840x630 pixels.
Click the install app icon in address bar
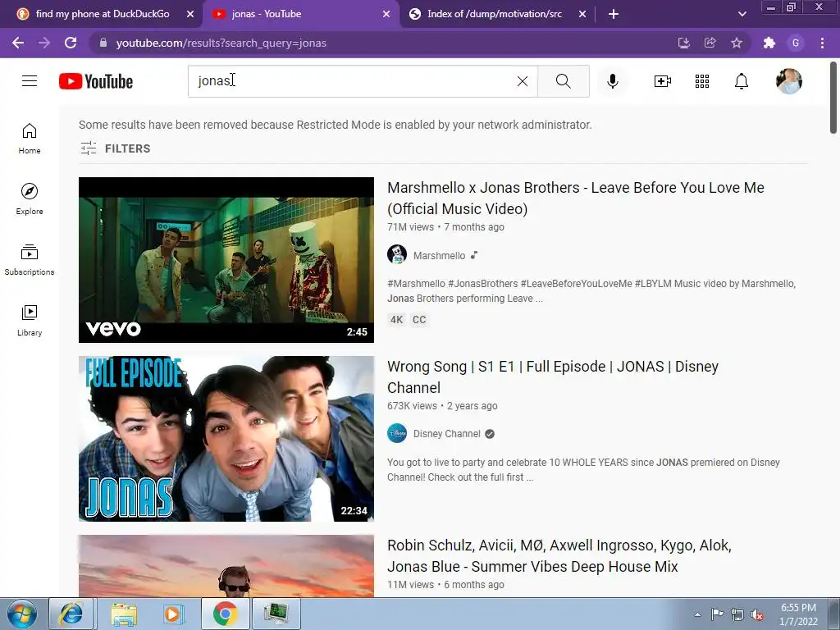683,43
